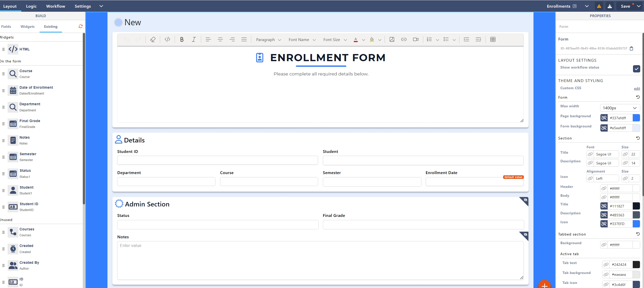Click the Save button
Image resolution: width=644 pixels, height=288 pixels.
pos(625,6)
